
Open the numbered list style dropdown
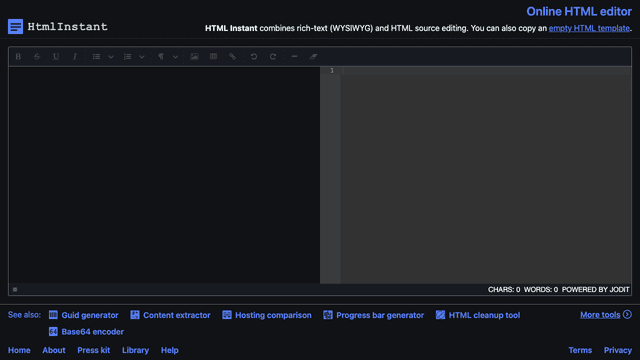pyautogui.click(x=142, y=57)
